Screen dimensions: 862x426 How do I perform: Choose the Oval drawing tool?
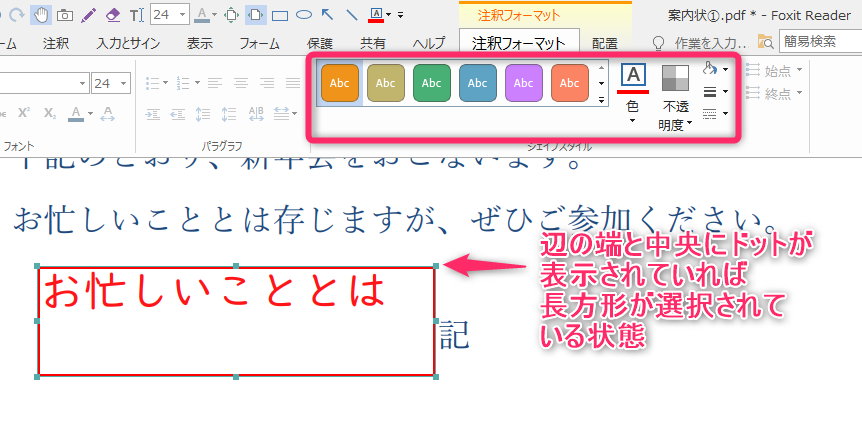click(304, 15)
